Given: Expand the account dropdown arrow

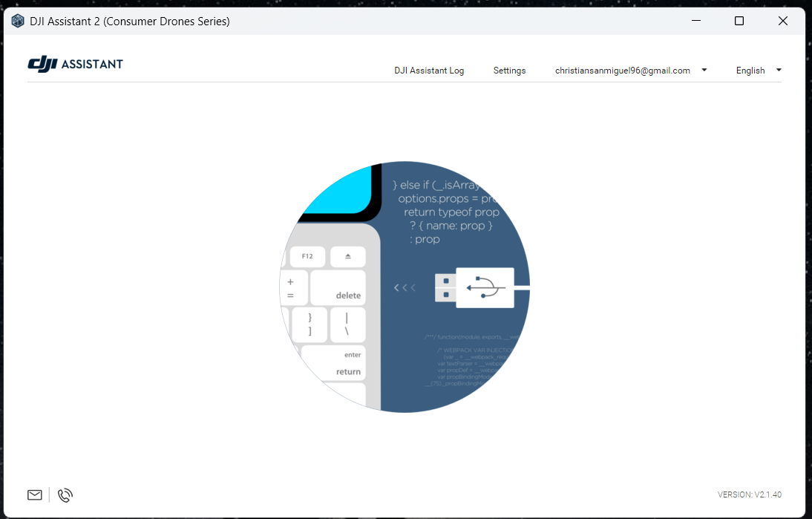Looking at the screenshot, I should 704,70.
